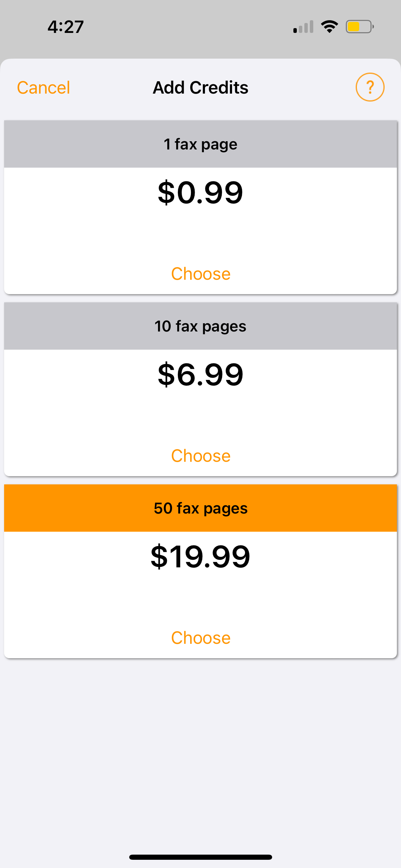Tap the home indicator bar

coord(200,857)
